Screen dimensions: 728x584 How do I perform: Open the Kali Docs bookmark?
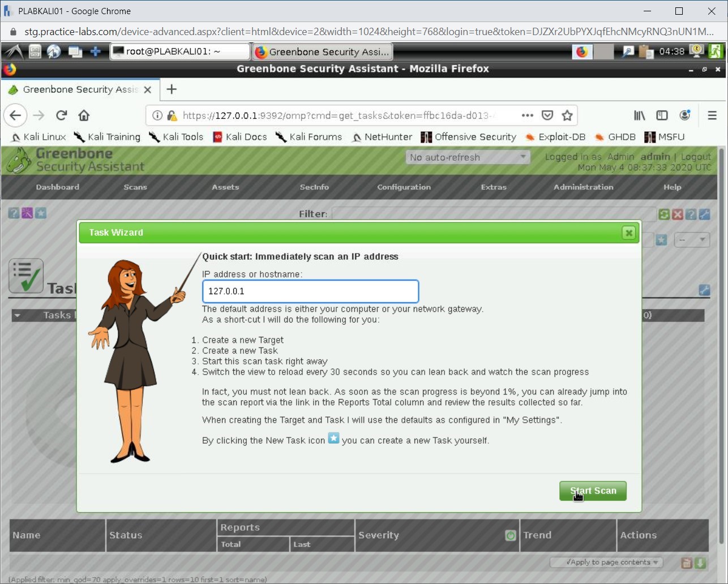[239, 137]
